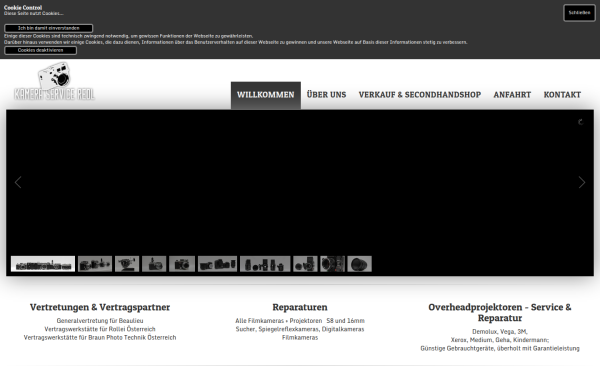Click the 'Reparaturen' heading
Image resolution: width=600 pixels, height=375 pixels.
pyautogui.click(x=300, y=307)
